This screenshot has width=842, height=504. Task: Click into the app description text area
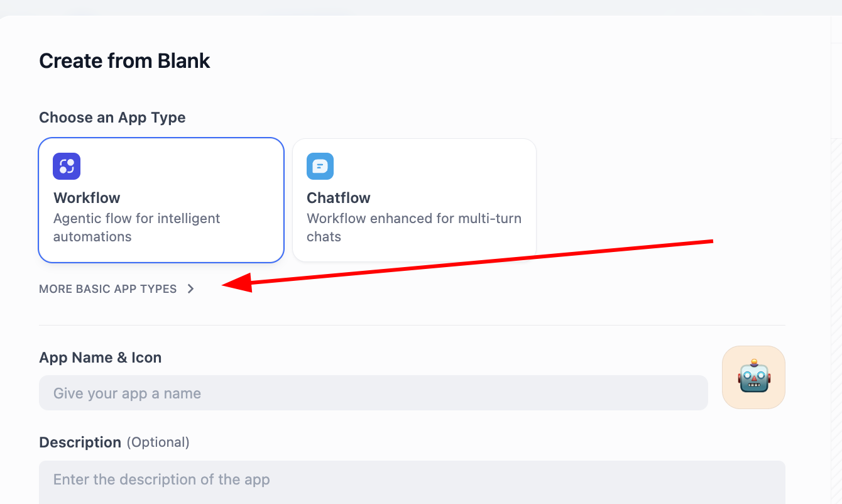pyautogui.click(x=412, y=481)
